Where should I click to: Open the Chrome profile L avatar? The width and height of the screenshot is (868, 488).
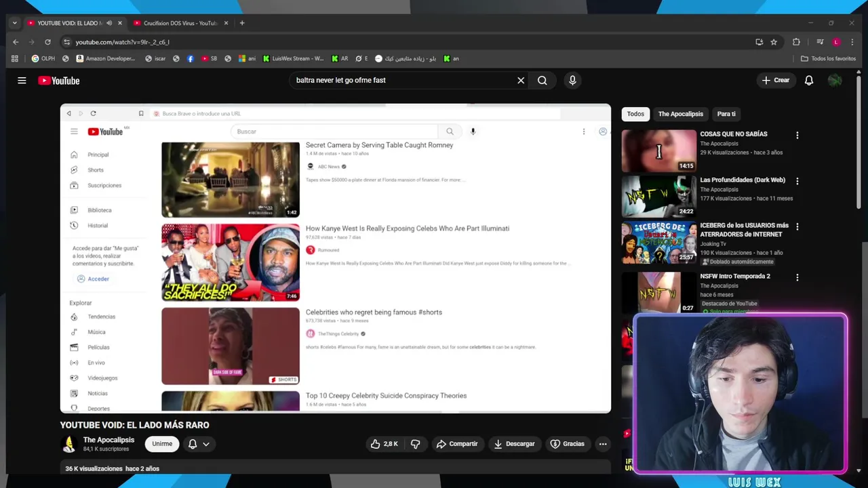pos(836,42)
